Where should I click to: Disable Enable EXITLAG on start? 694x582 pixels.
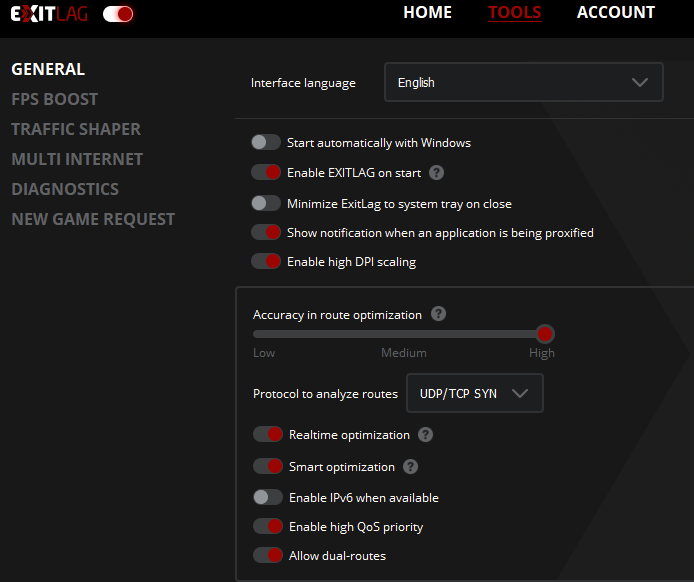coord(266,172)
